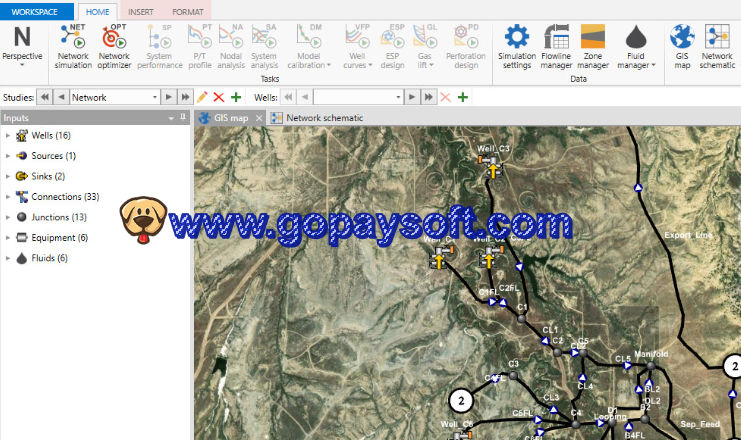Open Zone manager
This screenshot has height=440, width=741.
(x=593, y=46)
